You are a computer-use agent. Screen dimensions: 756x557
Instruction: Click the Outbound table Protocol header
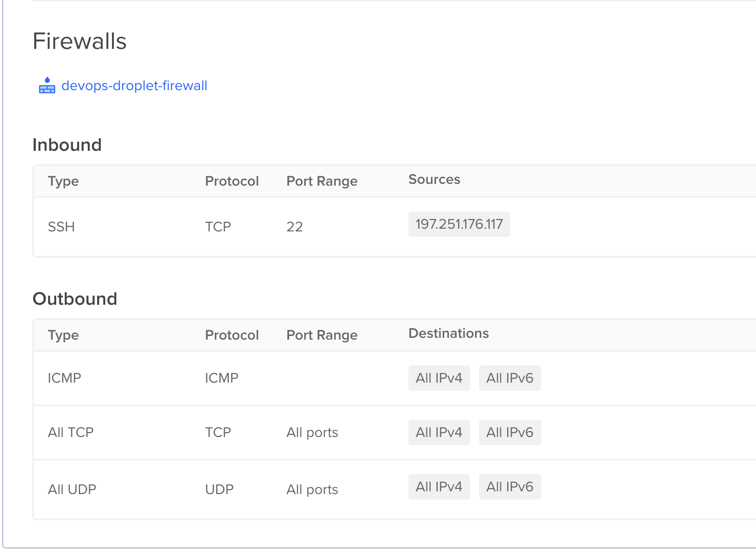click(232, 335)
